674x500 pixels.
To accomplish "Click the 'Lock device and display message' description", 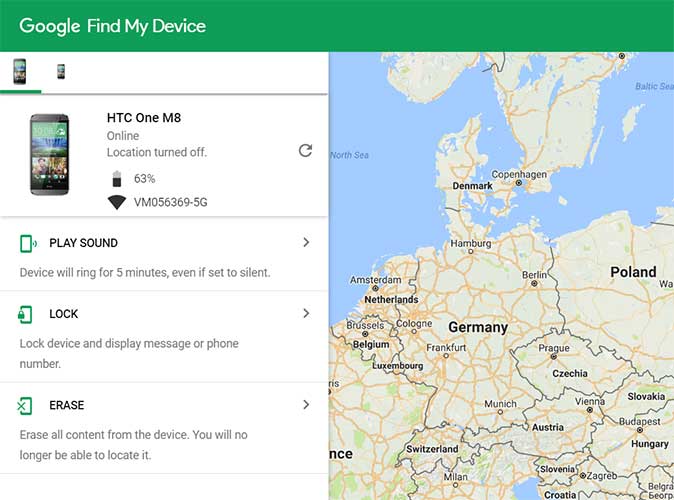I will click(x=129, y=353).
